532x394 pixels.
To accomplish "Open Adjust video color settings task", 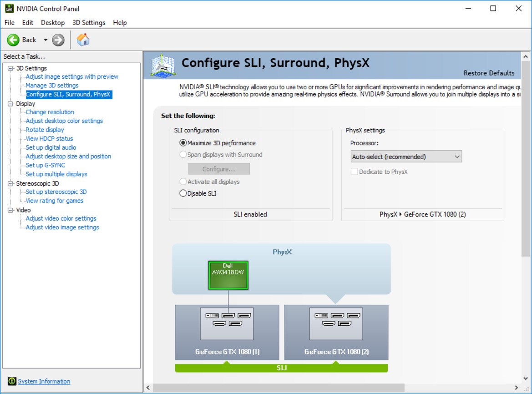I will click(61, 218).
